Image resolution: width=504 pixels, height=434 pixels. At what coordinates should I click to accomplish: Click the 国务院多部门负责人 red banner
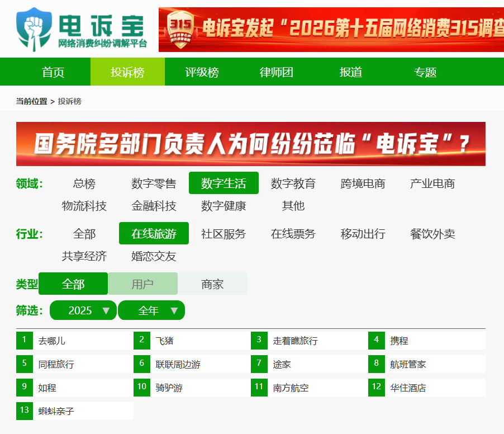[x=250, y=144]
